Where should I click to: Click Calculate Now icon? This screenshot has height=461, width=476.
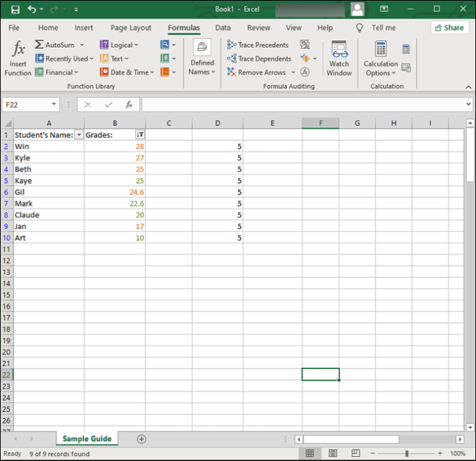pos(406,49)
